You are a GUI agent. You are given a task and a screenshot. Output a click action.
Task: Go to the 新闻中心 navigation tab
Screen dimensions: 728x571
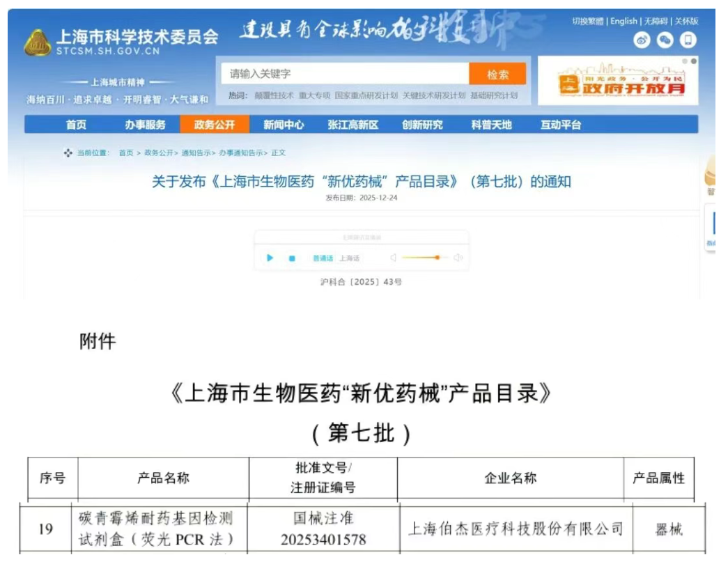[x=284, y=125]
